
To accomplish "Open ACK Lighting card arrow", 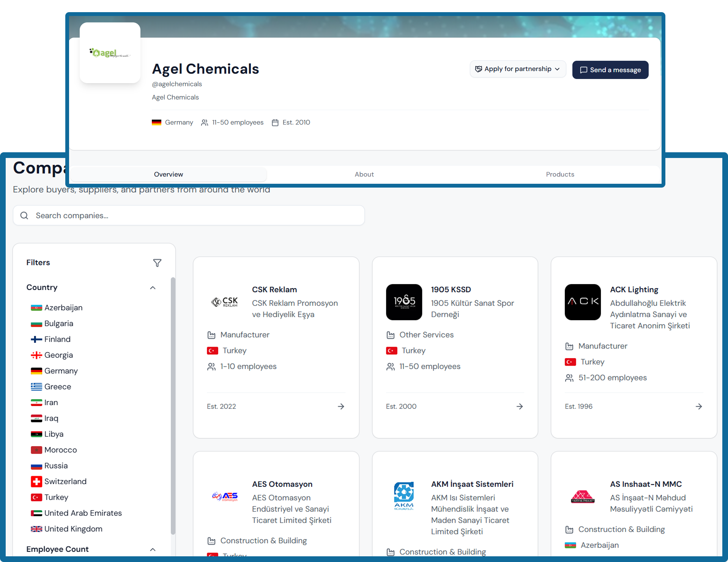I will pyautogui.click(x=699, y=407).
